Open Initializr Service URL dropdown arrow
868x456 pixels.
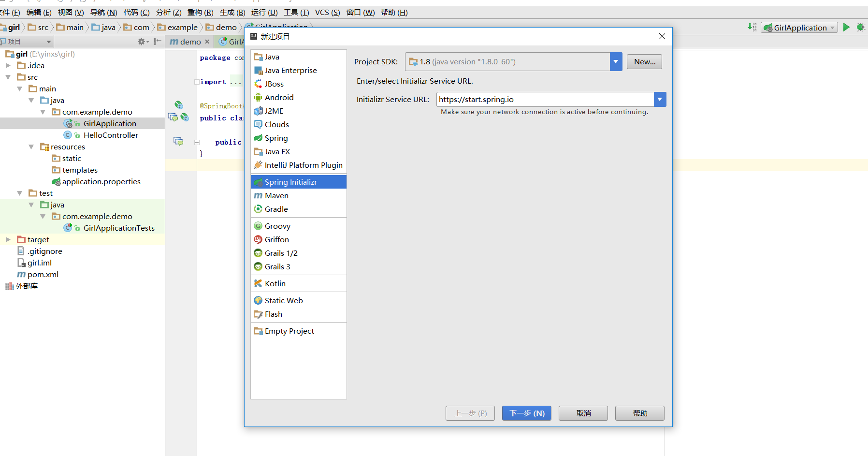click(660, 100)
